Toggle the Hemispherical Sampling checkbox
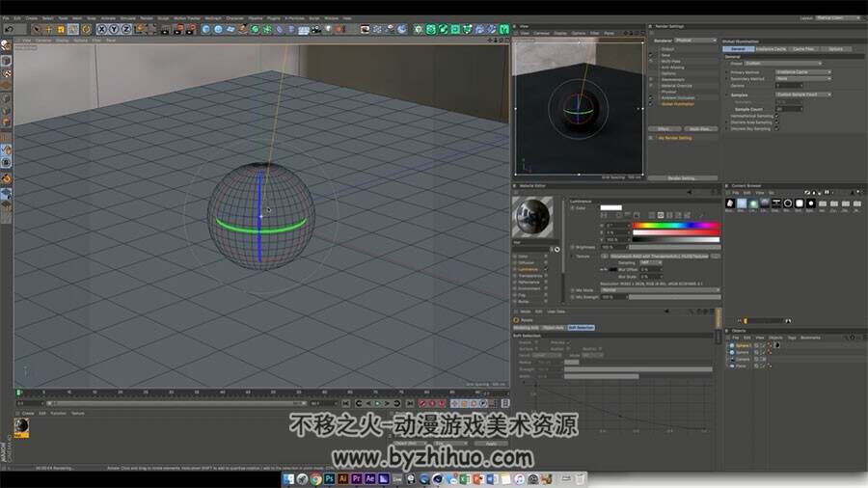 776,116
